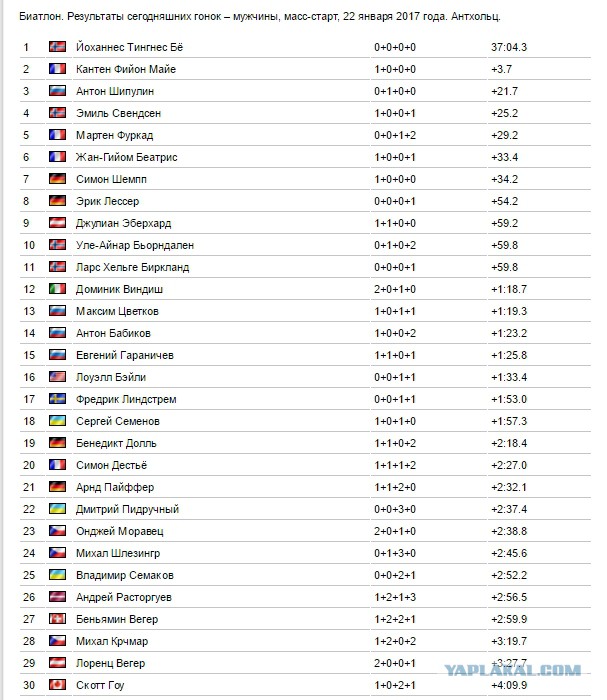The height and width of the screenshot is (700, 607).
Task: Click Евгений Гараничев's time gap +1:25.8
Action: (x=509, y=355)
